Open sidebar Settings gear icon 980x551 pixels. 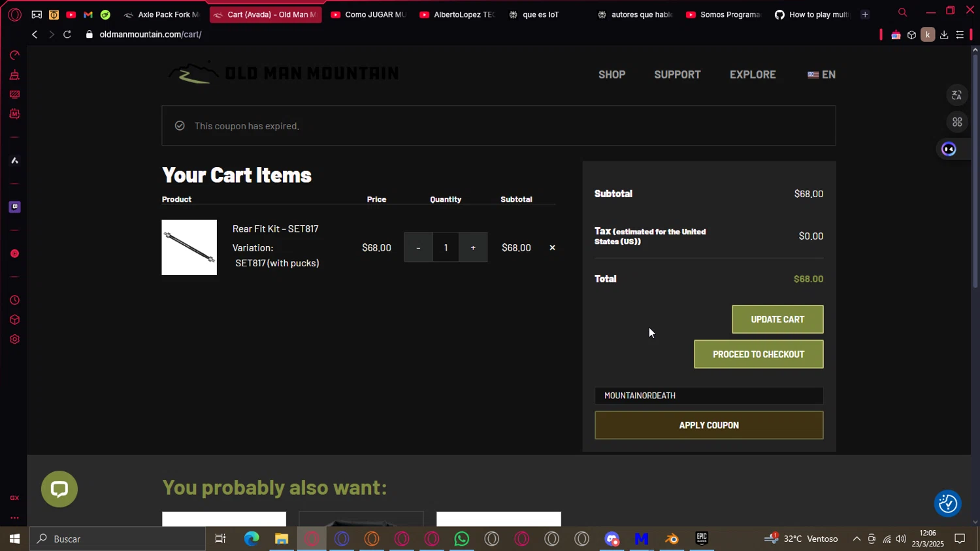pyautogui.click(x=14, y=339)
